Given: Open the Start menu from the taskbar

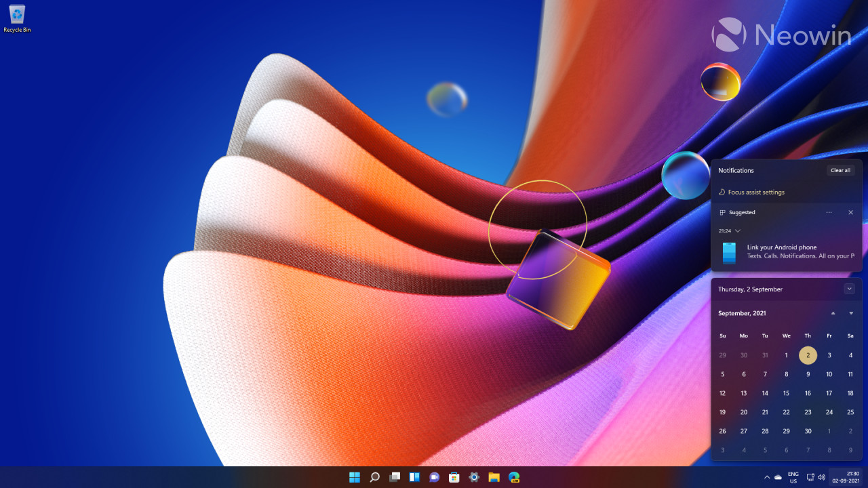Looking at the screenshot, I should pyautogui.click(x=355, y=477).
